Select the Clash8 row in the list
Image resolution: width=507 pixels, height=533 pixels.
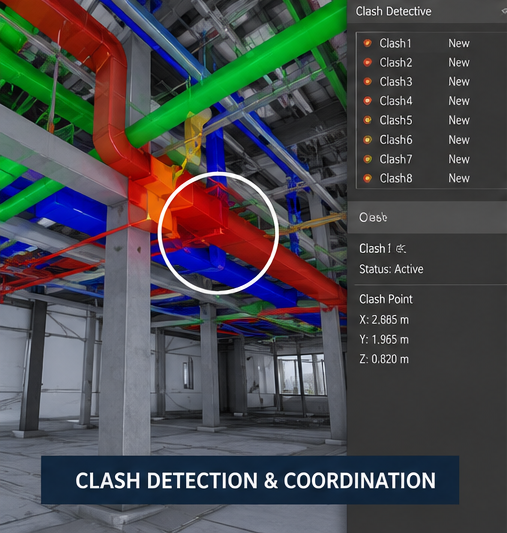coord(432,178)
